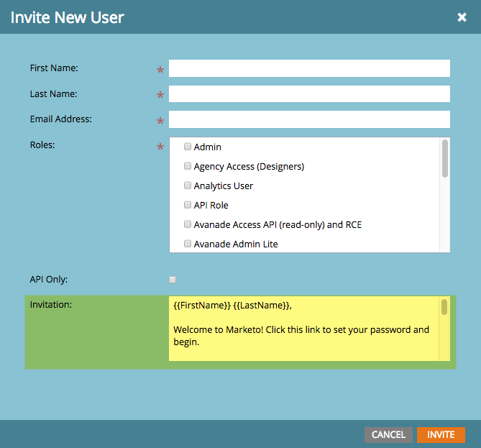The width and height of the screenshot is (481, 448).
Task: Click the 'Analytics User' role label
Action: coord(224,186)
